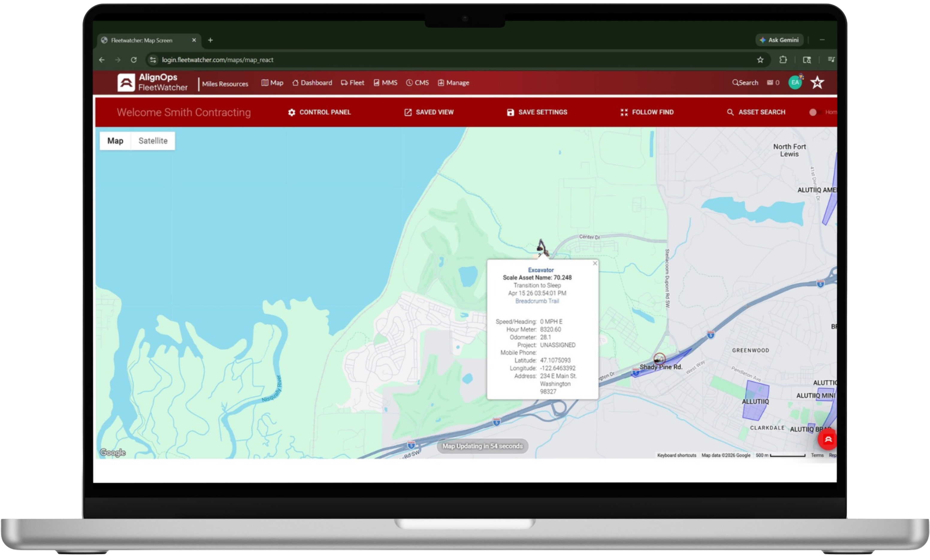Click the white star icon in header
Image resolution: width=930 pixels, height=560 pixels.
(817, 82)
